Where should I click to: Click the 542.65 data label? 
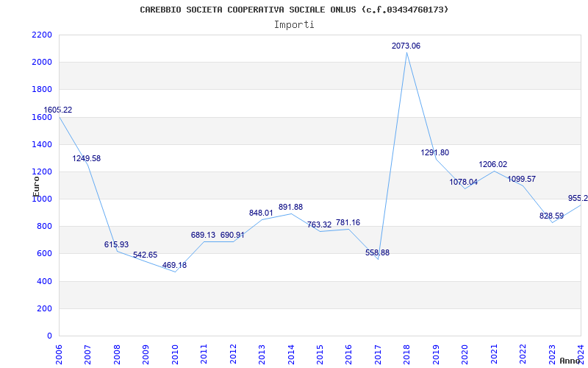pos(145,255)
